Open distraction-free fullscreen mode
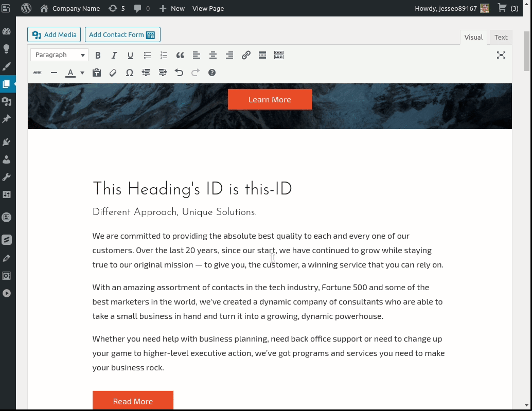Viewport: 532px width, 411px height. click(501, 55)
